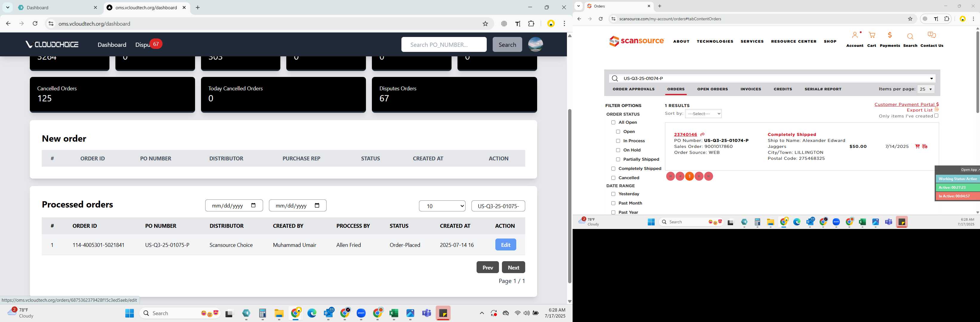Click Export List document icon

coord(937,109)
